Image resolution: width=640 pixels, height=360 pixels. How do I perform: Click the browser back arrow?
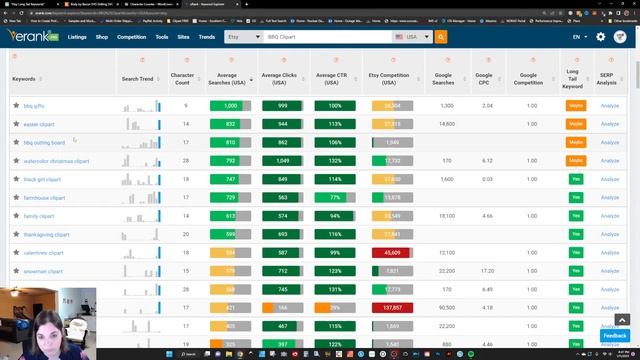click(6, 13)
